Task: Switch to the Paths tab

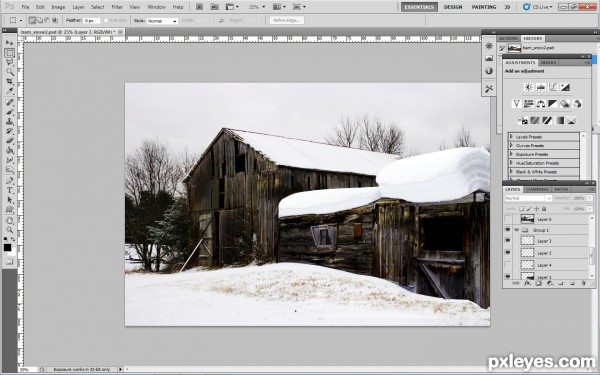Action: (x=561, y=189)
